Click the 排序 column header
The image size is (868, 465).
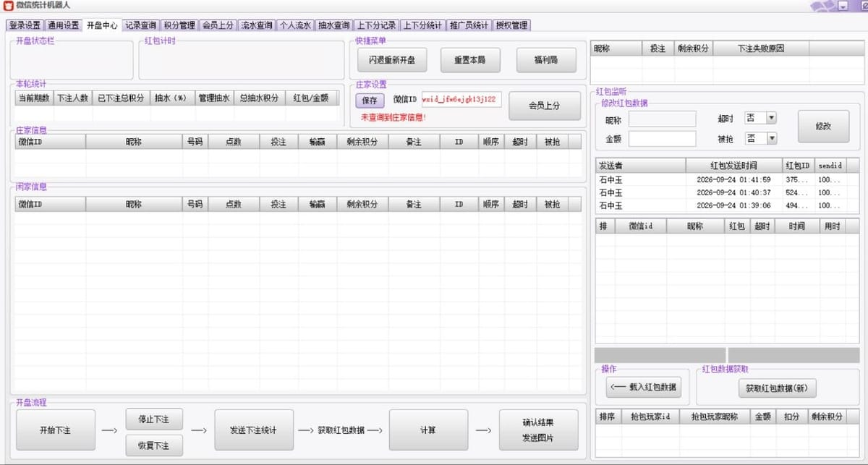coord(608,417)
